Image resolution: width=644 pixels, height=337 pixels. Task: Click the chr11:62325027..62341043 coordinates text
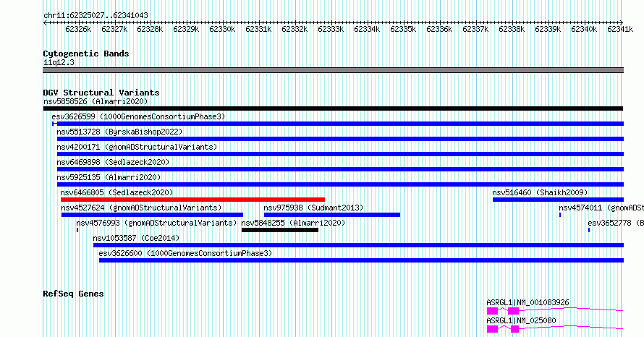pyautogui.click(x=96, y=16)
